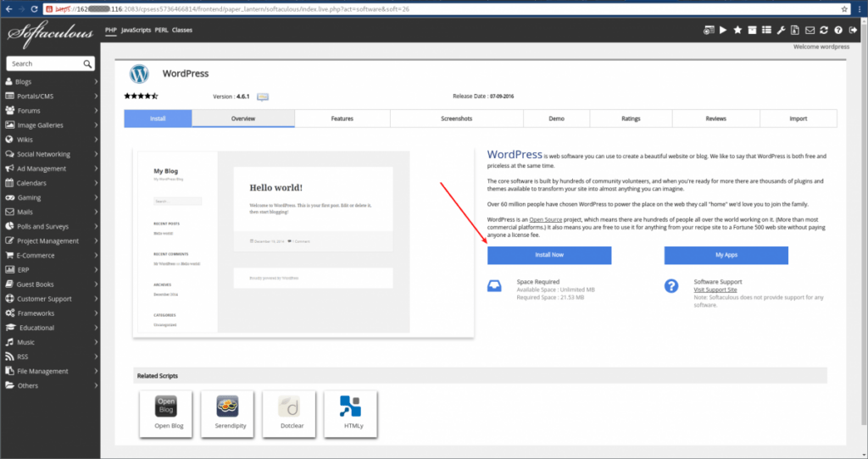The height and width of the screenshot is (459, 868).
Task: Expand the Project Management category
Action: (51, 241)
